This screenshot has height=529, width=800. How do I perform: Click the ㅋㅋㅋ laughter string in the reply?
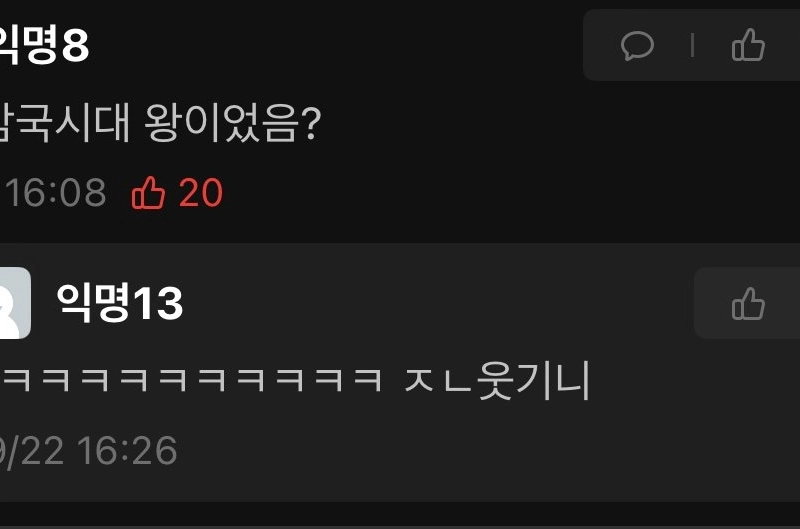[x=192, y=381]
